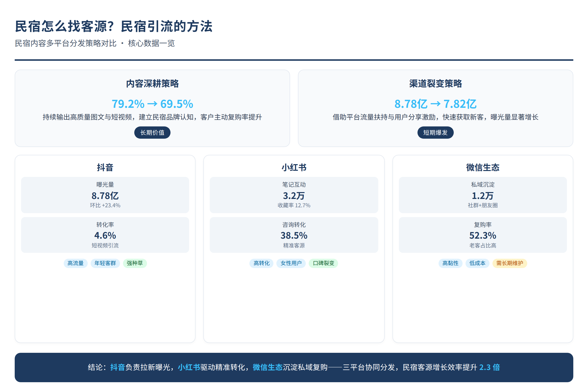
Task: Open the 转化率 4.6% metric box
Action: pyautogui.click(x=105, y=235)
